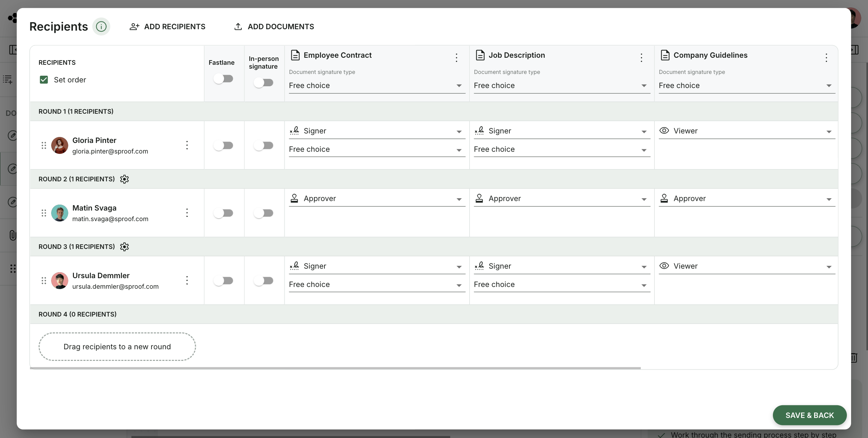Click the Employee Contract document icon
Screen dimensions: 868x438
(295, 55)
